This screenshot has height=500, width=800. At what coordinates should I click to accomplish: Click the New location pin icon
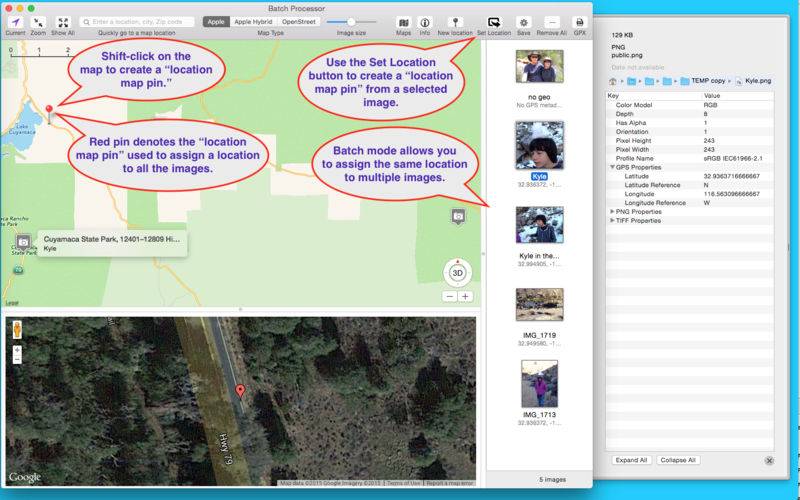tap(455, 22)
